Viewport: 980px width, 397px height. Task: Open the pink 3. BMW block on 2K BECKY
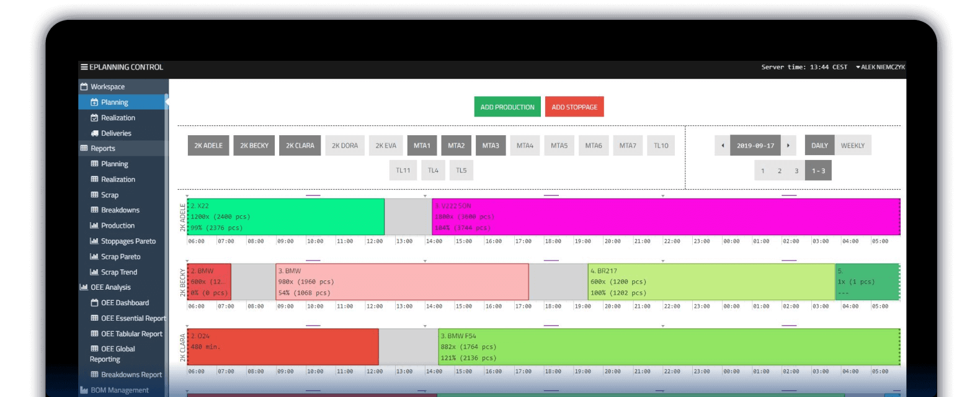pos(403,282)
